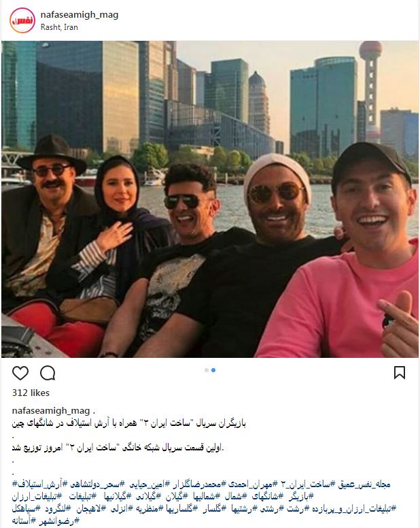This screenshot has height=528, width=420.
Task: Open the group selfie photo
Action: pyautogui.click(x=210, y=199)
